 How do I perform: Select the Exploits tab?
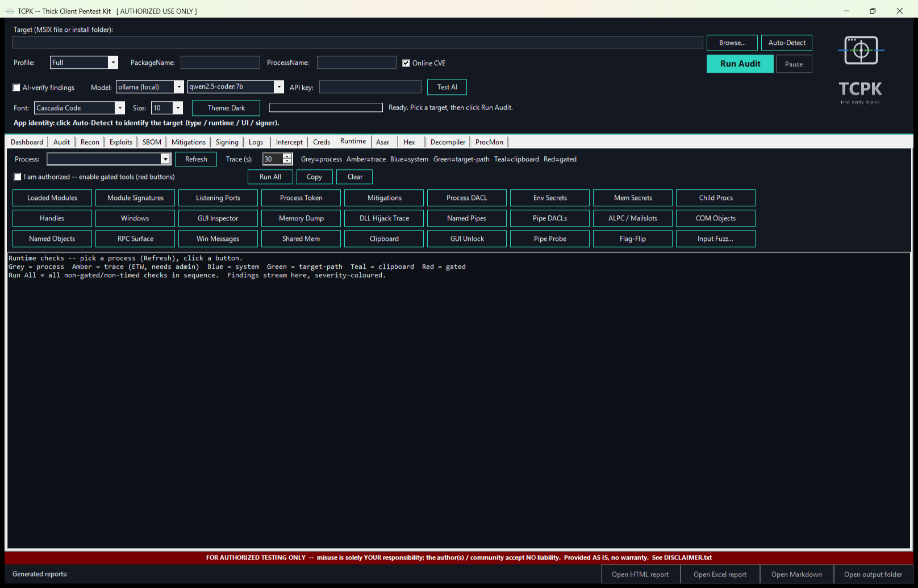click(121, 142)
